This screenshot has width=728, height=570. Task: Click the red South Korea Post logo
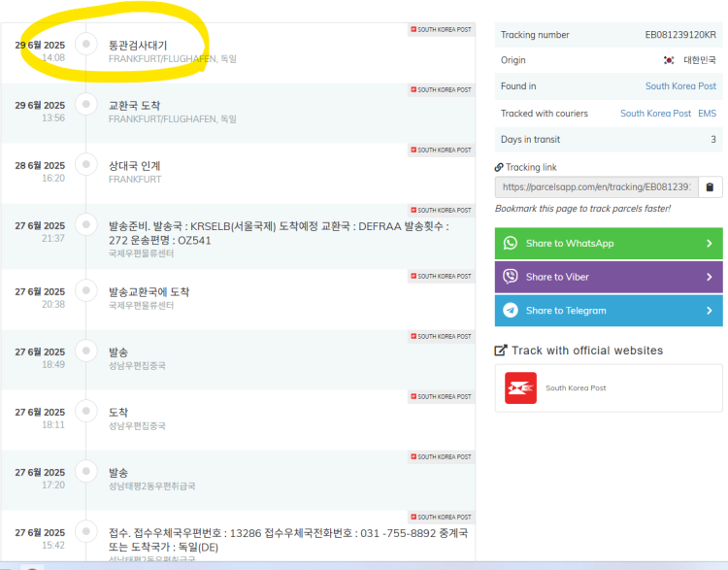[x=520, y=387]
